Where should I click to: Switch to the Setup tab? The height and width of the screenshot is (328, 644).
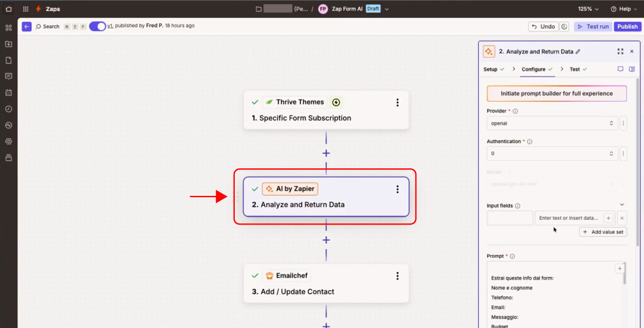click(491, 69)
